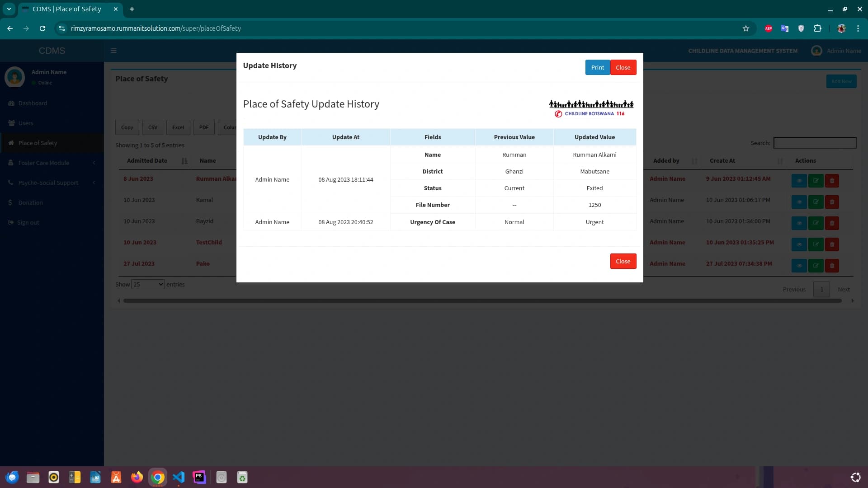This screenshot has height=488, width=868.
Task: Edit the 8 Jun 2023 record
Action: click(x=816, y=181)
